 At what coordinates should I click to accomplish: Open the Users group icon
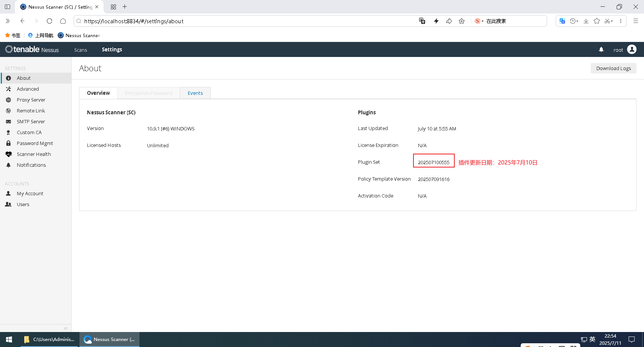(x=8, y=204)
